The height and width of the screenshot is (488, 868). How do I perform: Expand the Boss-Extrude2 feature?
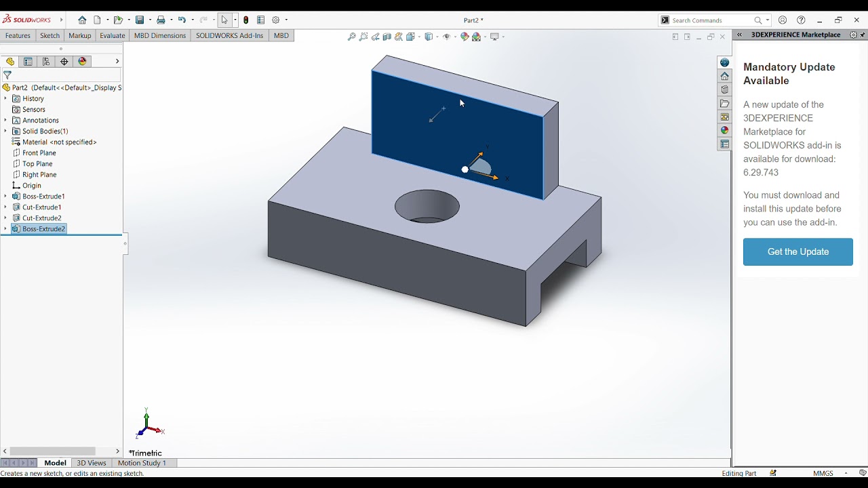[5, 228]
